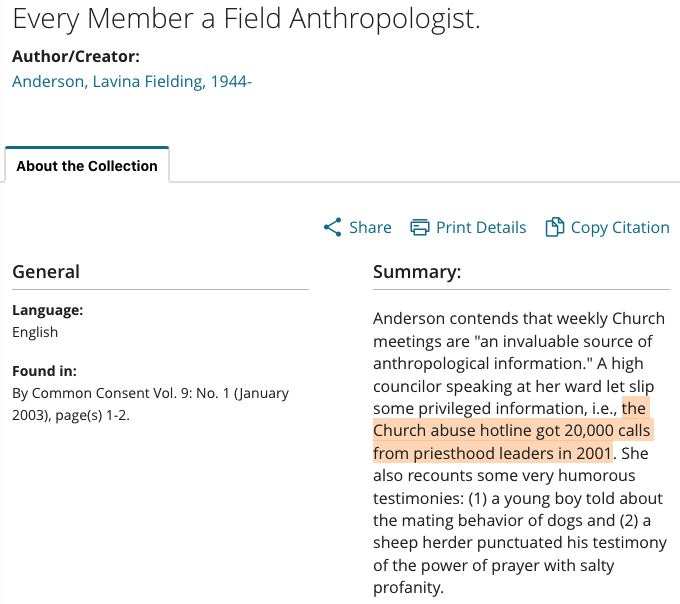
Task: Click the Found in field label
Action: coord(44,371)
